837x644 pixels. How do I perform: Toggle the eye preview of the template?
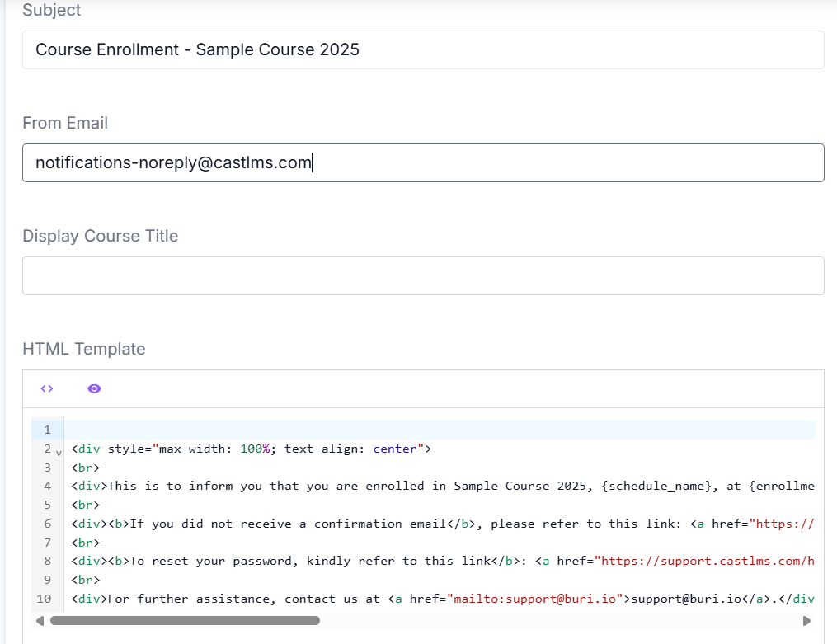click(x=94, y=388)
